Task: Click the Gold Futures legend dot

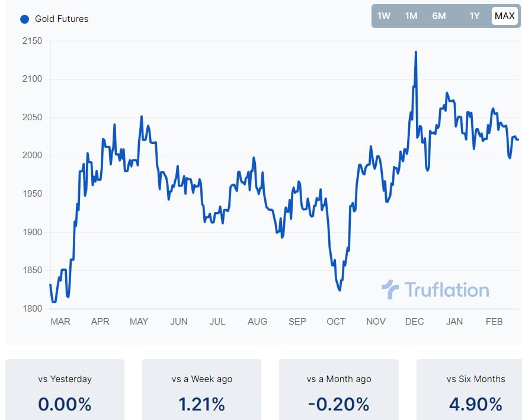Action: (x=24, y=18)
